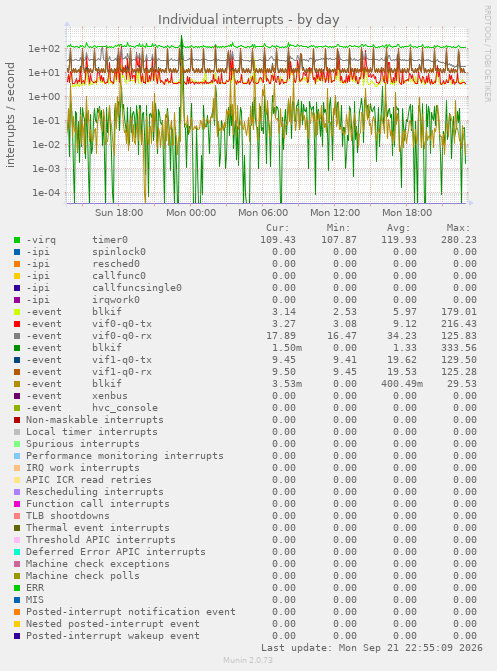Click the cyan Deferred Error APIC swatch
Screen dimensions: 497x671
[x=17, y=552]
